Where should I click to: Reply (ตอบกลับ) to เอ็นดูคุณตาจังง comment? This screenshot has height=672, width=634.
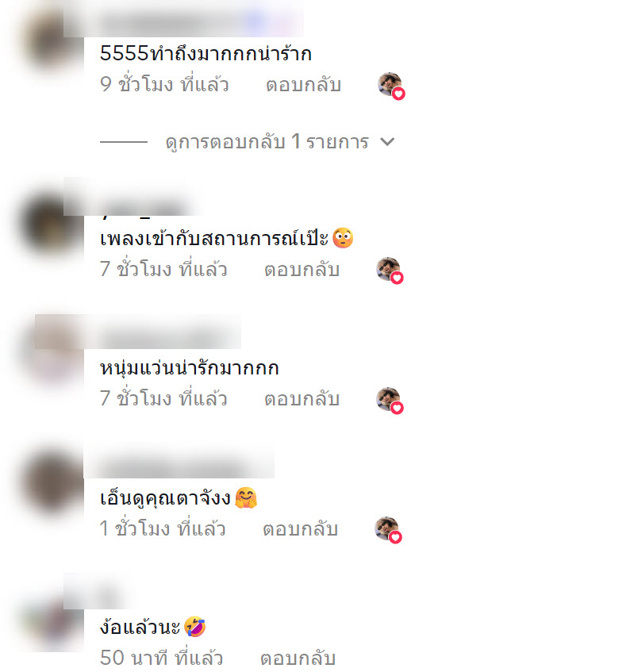tap(300, 529)
